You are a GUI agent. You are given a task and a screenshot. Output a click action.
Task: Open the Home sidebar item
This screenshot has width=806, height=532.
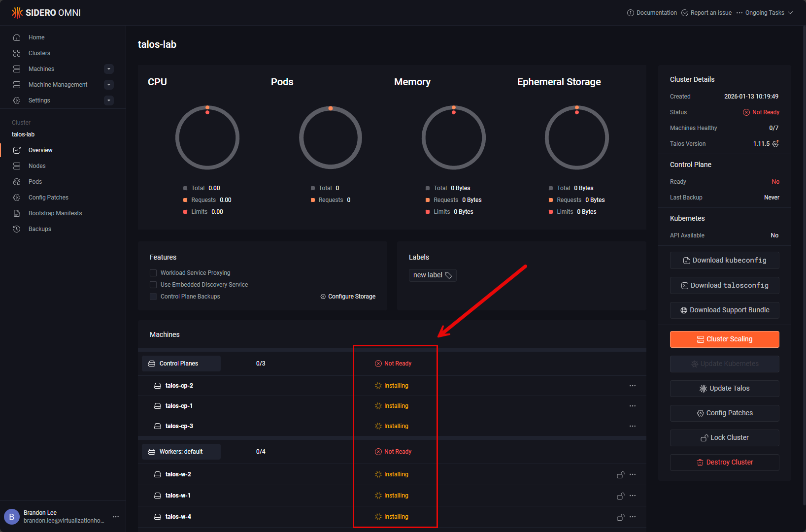[x=36, y=37]
